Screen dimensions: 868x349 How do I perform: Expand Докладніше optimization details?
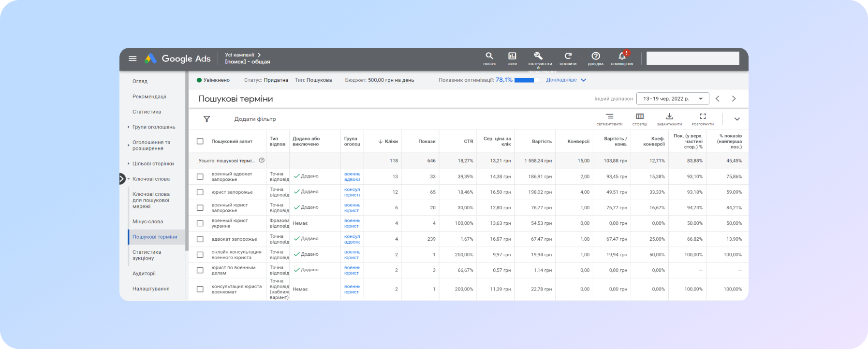[566, 80]
